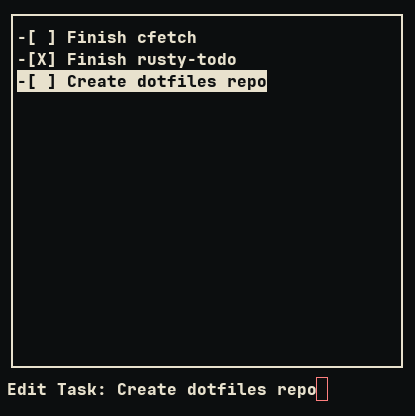Place cursor on dotfiles in the Edit Task field

point(227,389)
